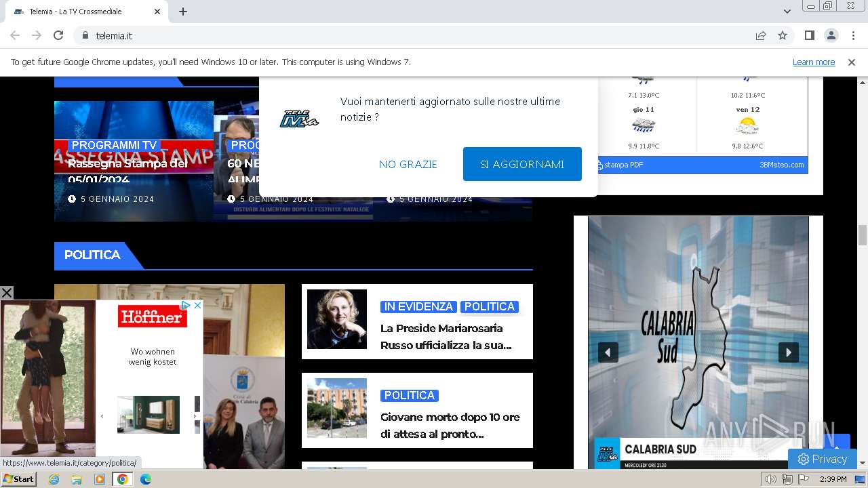Click the browser forward arrow
Screen dimensions: 868x488
click(x=37, y=35)
